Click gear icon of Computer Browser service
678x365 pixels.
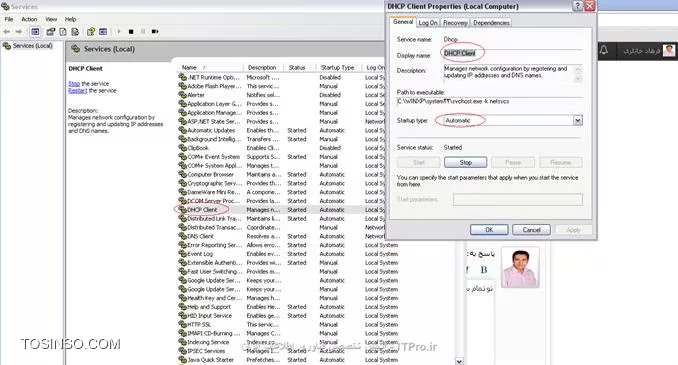[x=182, y=174]
